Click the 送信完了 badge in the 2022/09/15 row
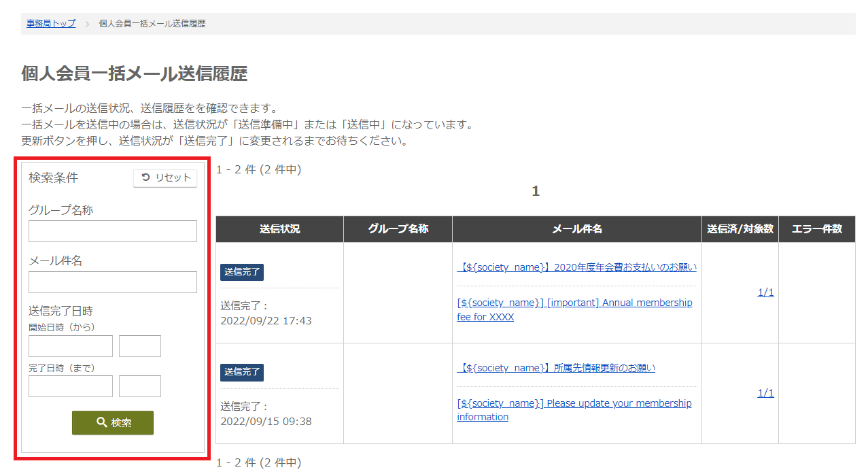The height and width of the screenshot is (474, 868). pos(242,372)
